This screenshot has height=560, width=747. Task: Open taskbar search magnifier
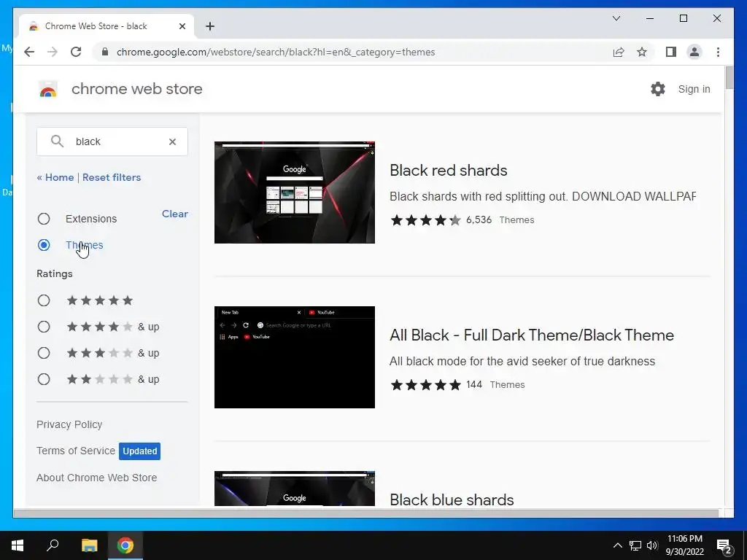(x=53, y=545)
